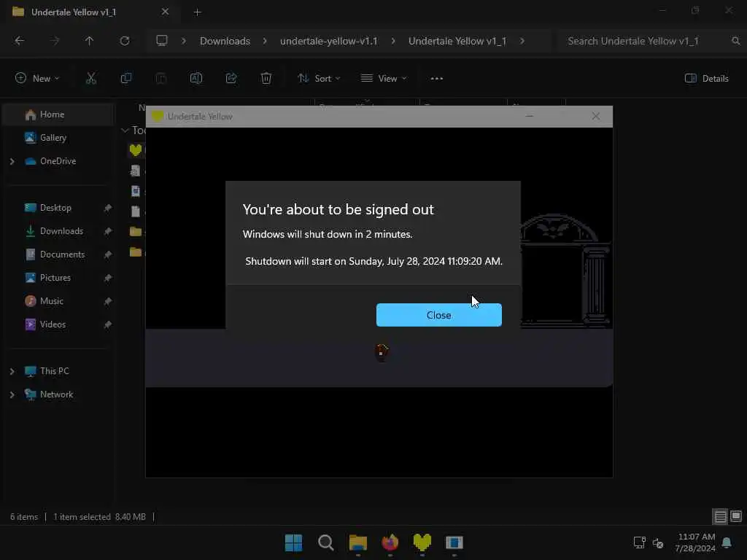Screen dimensions: 747x560
Task: Expand the This PC tree node
Action: (12, 371)
